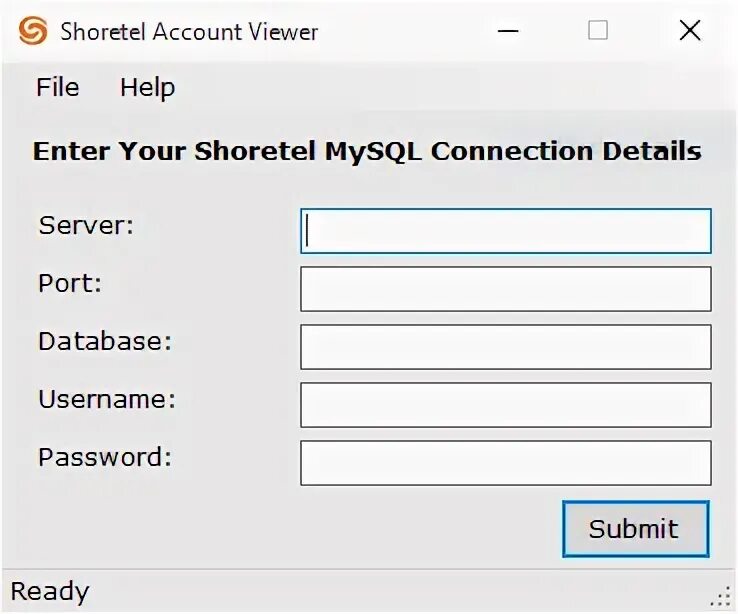Close the Shoretel Account Viewer window

click(x=690, y=31)
